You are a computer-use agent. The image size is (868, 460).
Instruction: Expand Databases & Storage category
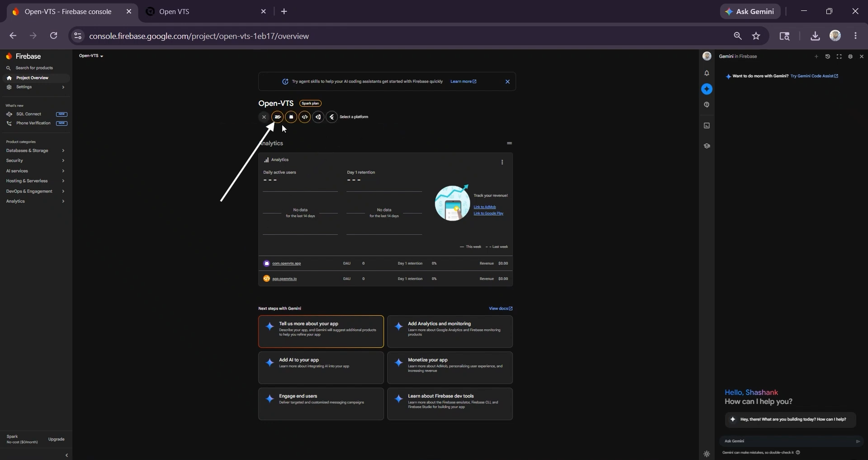(35, 151)
